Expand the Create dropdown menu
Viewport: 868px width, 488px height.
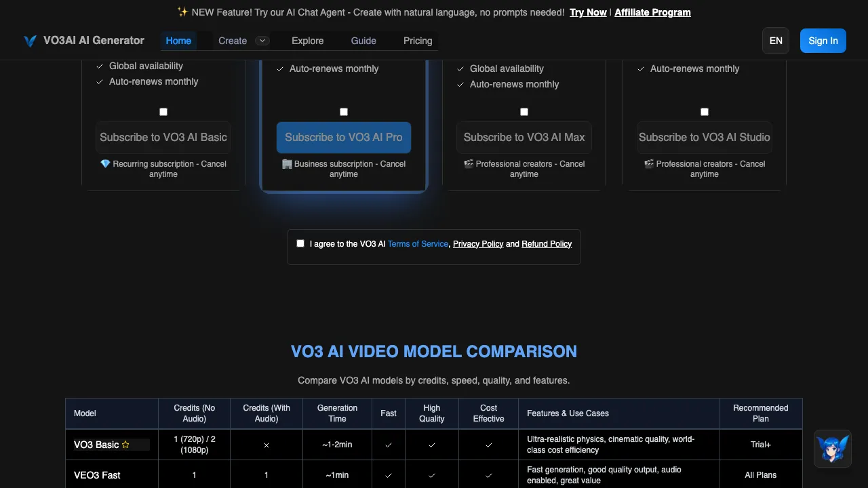click(x=262, y=41)
